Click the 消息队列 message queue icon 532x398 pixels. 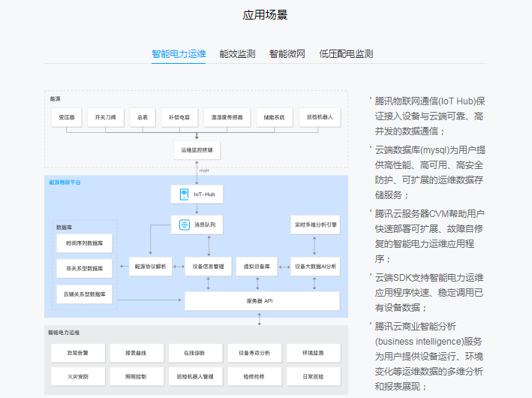point(185,225)
